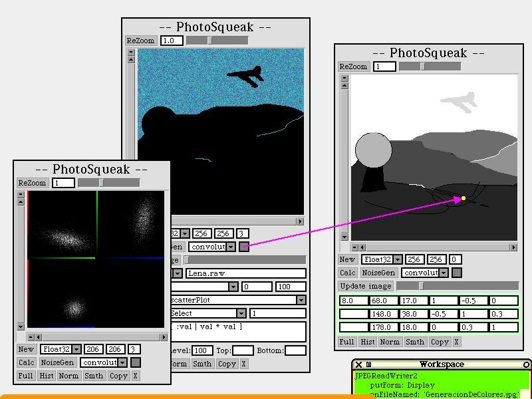Click matrix cell 178.0 in right window
This screenshot has width=532, height=399.
click(383, 327)
